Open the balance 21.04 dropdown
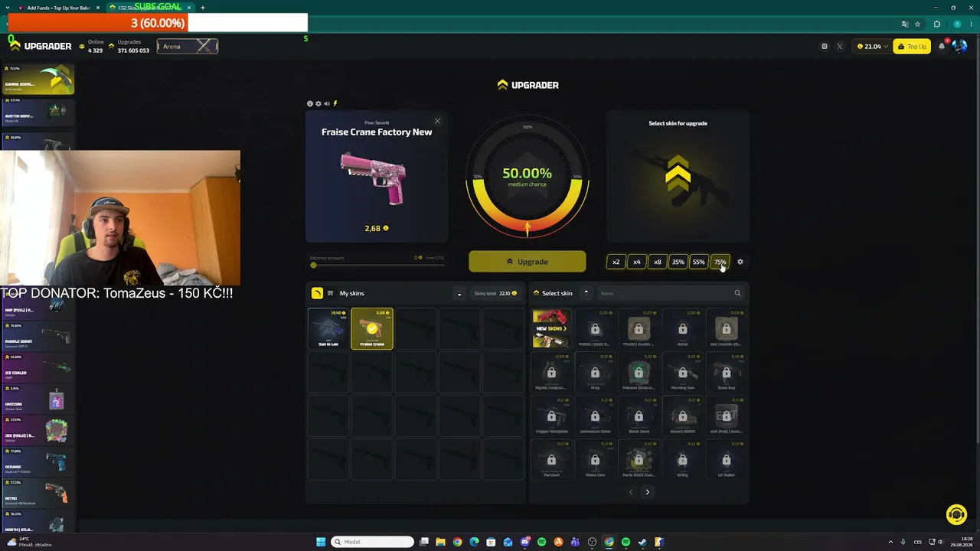Viewport: 980px width, 551px height. click(x=873, y=47)
